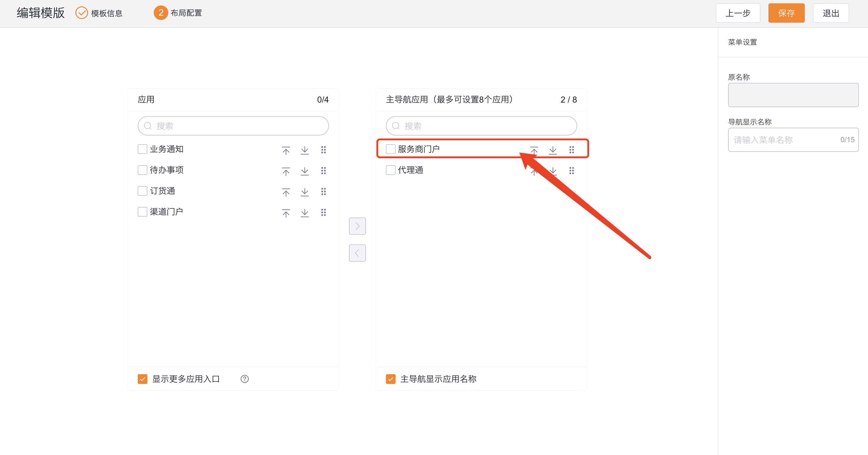868x455 pixels.
Task: Select 代理通 list item text
Action: point(410,170)
